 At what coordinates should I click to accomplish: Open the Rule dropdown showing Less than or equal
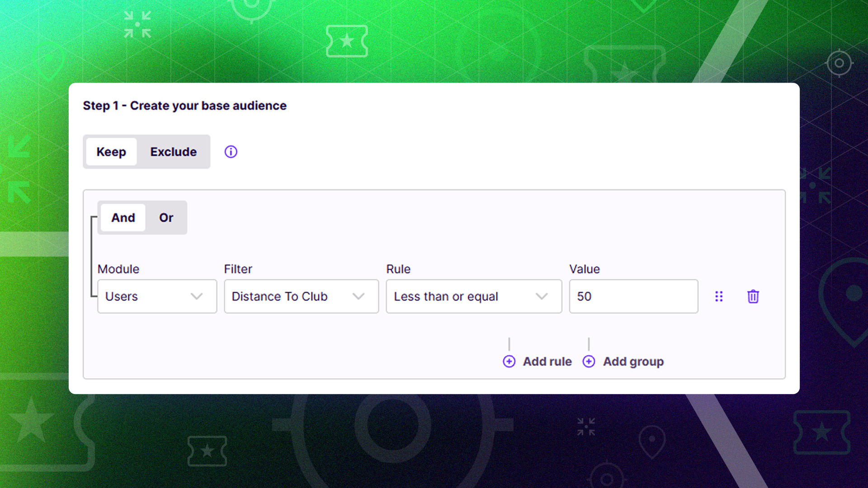tap(461, 296)
